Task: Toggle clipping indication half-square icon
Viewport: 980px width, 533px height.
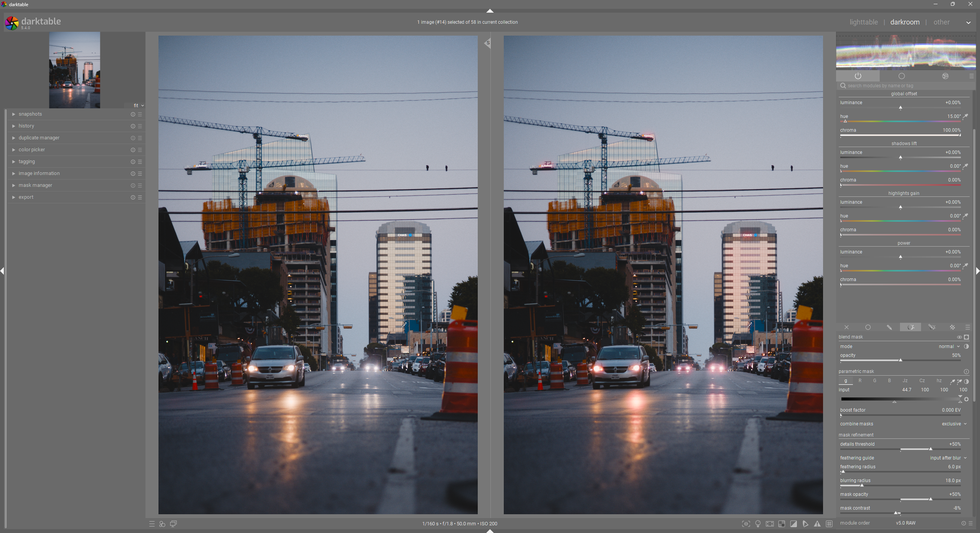Action: [794, 523]
